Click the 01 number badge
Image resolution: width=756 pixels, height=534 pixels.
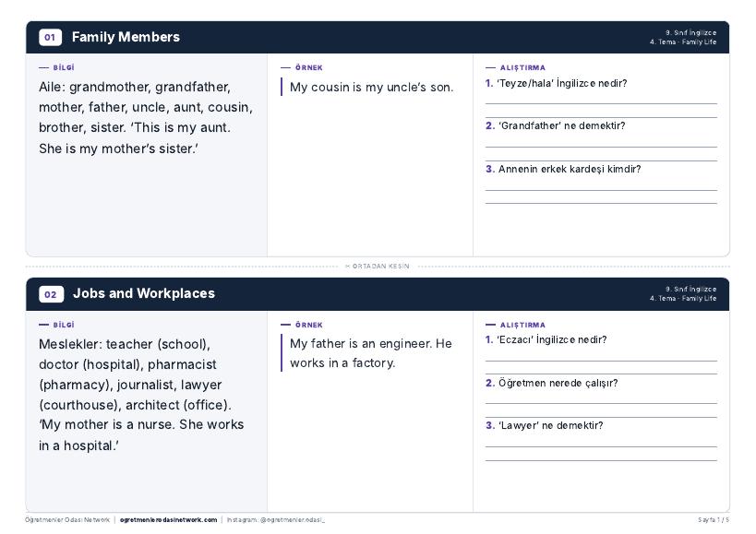pyautogui.click(x=50, y=37)
